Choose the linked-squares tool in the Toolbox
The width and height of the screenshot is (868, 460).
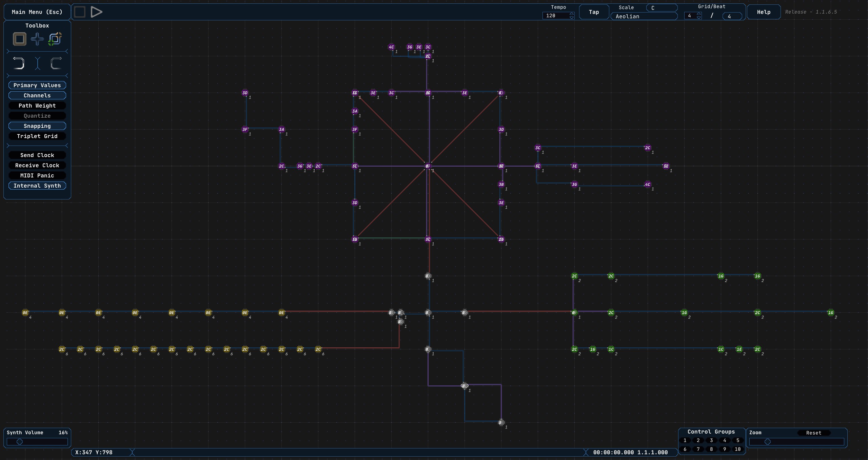(55, 39)
